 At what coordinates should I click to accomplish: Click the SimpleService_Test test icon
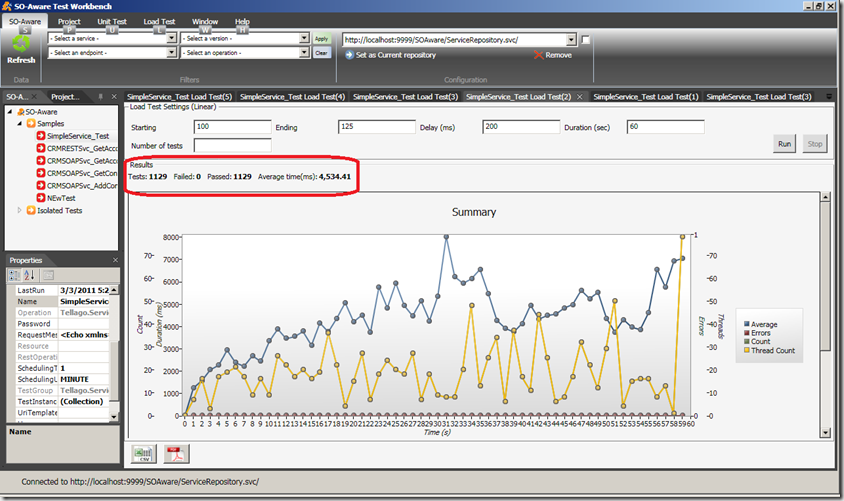click(x=41, y=136)
